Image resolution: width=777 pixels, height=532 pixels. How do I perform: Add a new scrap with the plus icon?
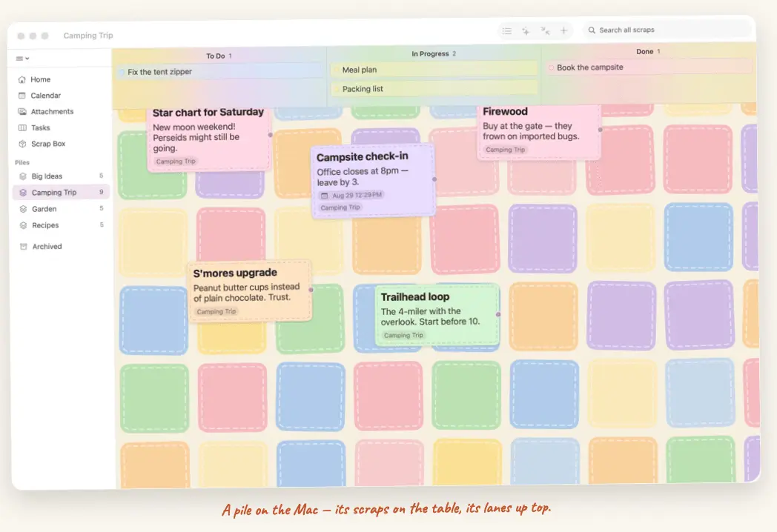click(564, 30)
